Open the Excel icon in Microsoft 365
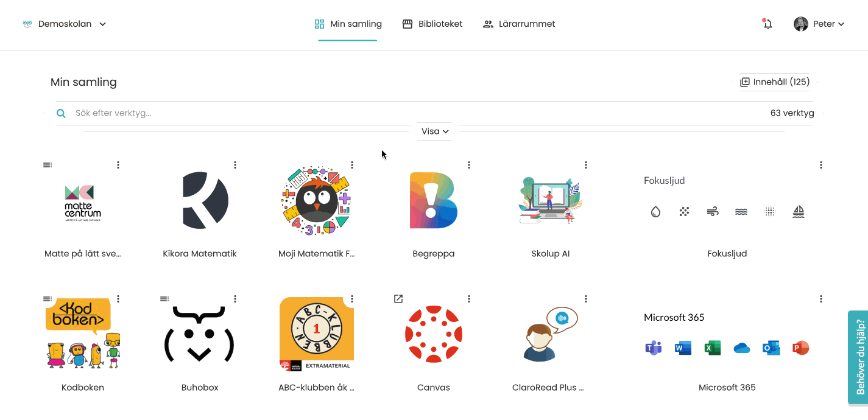 point(712,348)
